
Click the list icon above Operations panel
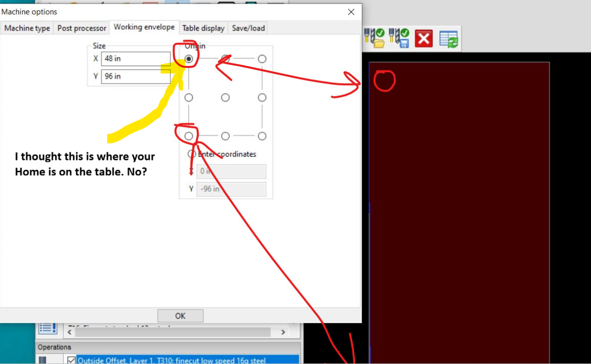[x=48, y=328]
